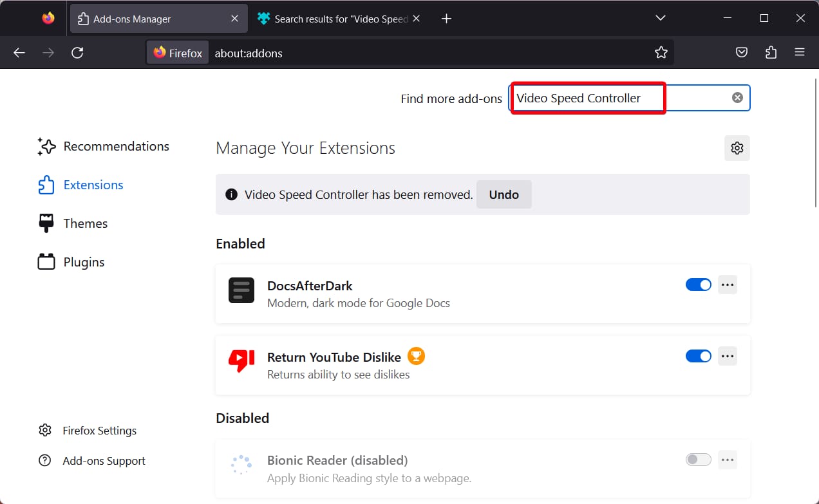Enable the Bionic Reader toggle

tap(699, 460)
